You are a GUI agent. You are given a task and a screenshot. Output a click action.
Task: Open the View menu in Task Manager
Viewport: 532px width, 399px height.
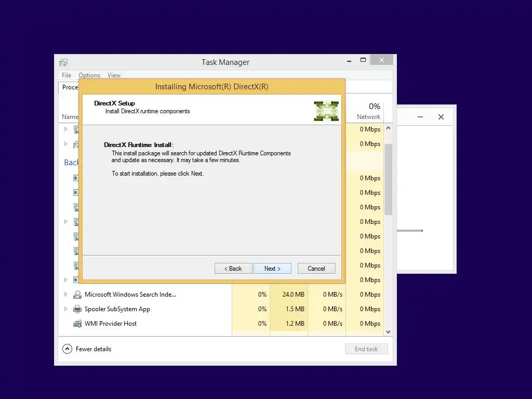pos(114,75)
